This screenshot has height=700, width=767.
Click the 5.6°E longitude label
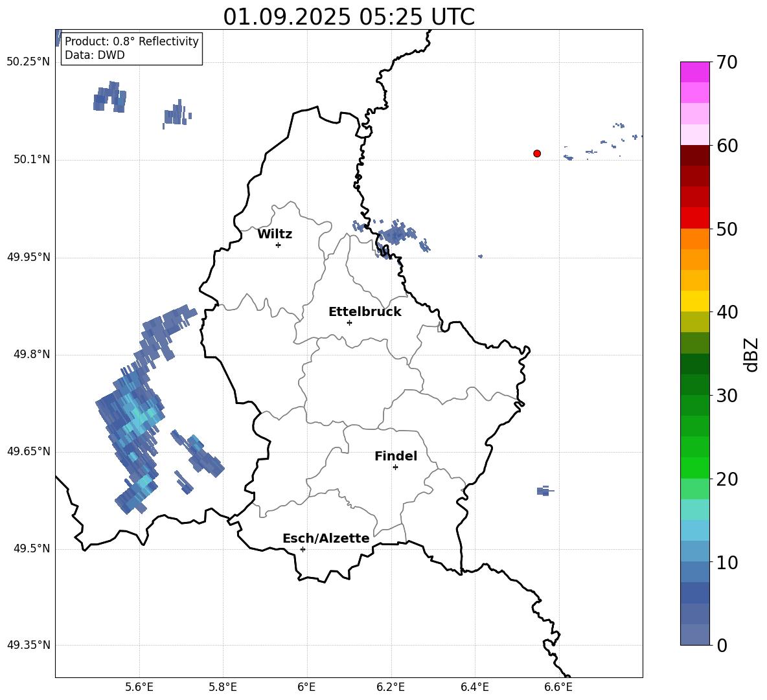139,687
